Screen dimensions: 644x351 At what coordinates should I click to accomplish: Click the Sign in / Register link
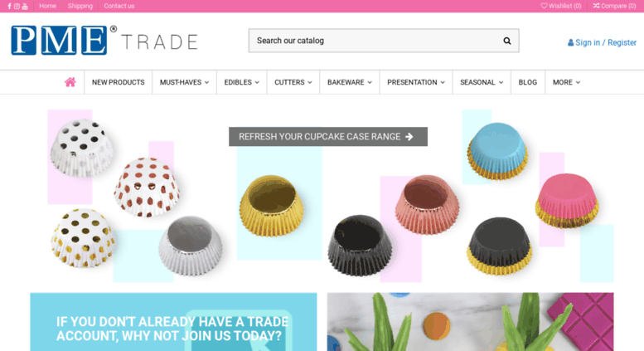tap(602, 42)
